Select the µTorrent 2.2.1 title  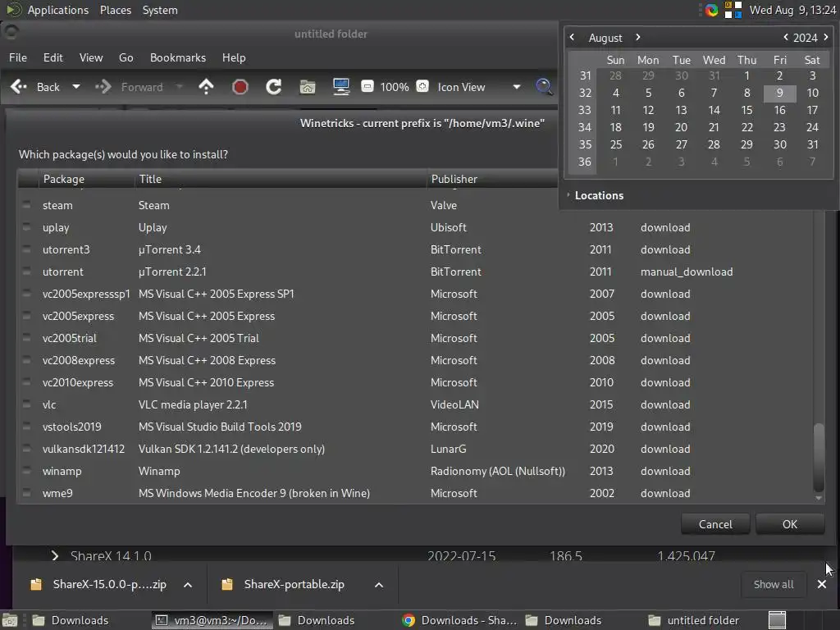(172, 272)
